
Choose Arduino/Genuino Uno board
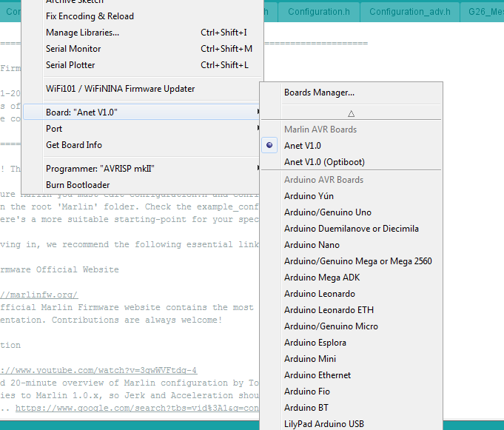(351, 212)
